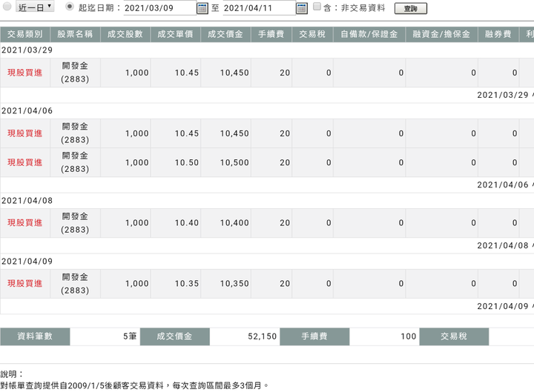534x392 pixels.
Task: Open the start date calendar picker
Action: coord(202,8)
